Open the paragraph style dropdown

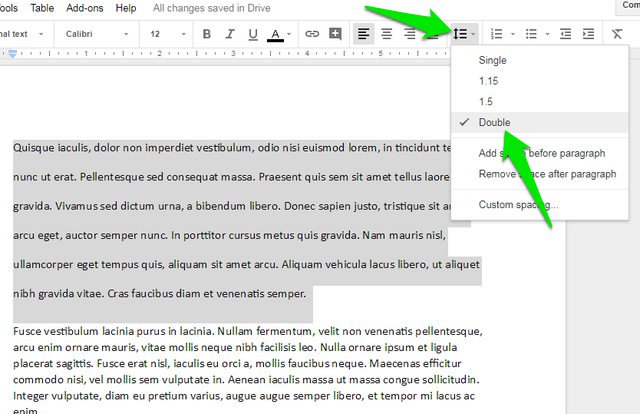click(22, 34)
